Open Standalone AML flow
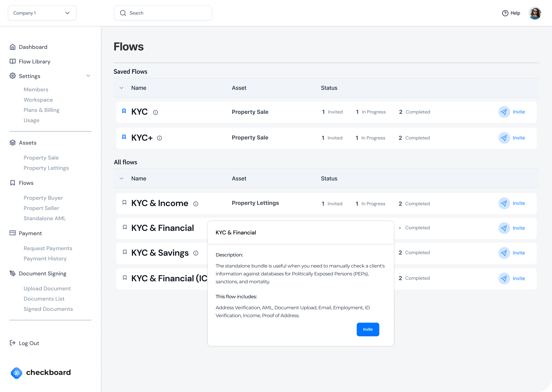Image resolution: width=552 pixels, height=392 pixels. 45,218
